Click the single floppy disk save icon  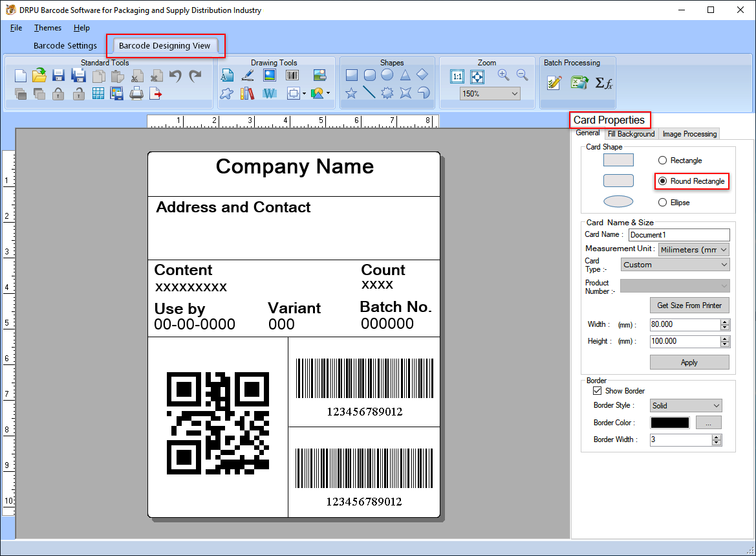pos(58,76)
